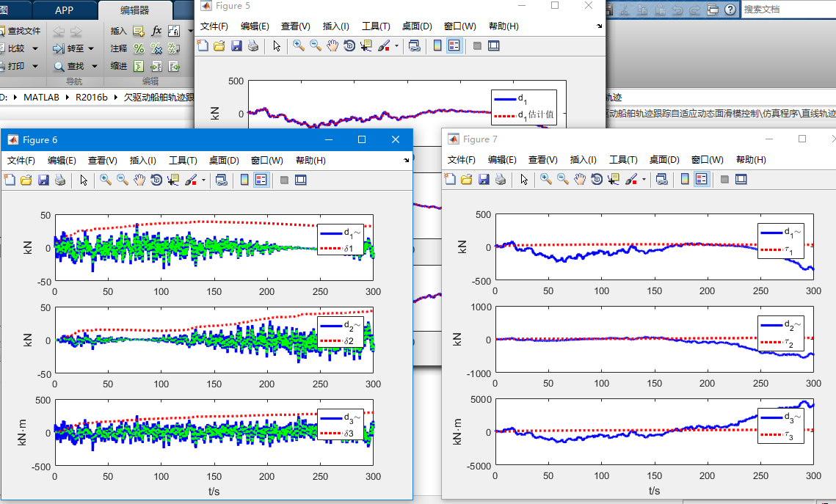
Task: Click the increase indent icon
Action: coord(156,66)
